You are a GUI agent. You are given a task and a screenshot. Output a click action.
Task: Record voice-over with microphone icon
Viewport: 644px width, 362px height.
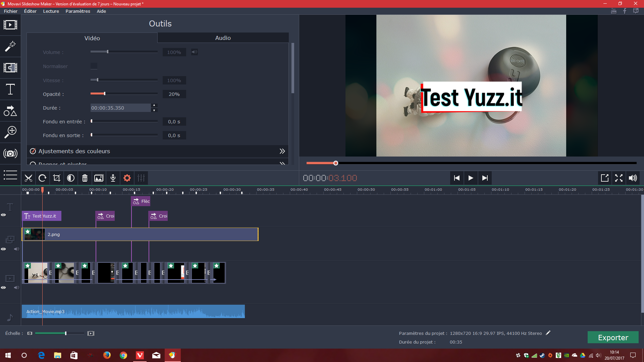click(113, 178)
